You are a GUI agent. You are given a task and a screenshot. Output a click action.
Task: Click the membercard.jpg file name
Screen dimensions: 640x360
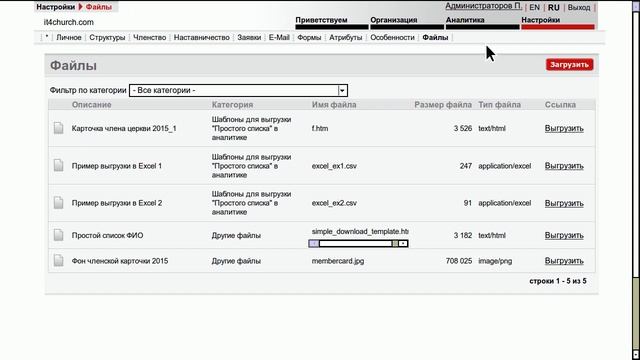(338, 261)
